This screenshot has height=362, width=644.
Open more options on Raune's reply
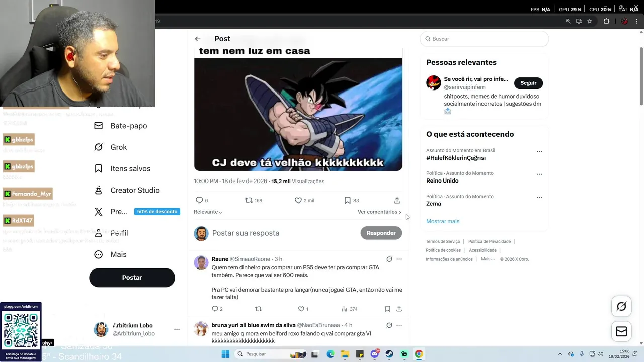point(399,259)
